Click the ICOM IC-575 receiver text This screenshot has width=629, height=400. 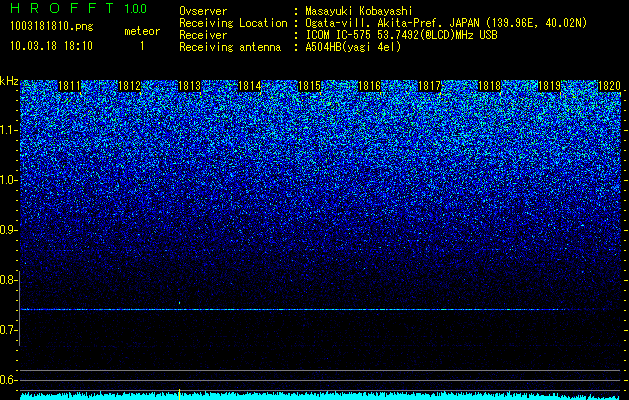[x=401, y=35]
